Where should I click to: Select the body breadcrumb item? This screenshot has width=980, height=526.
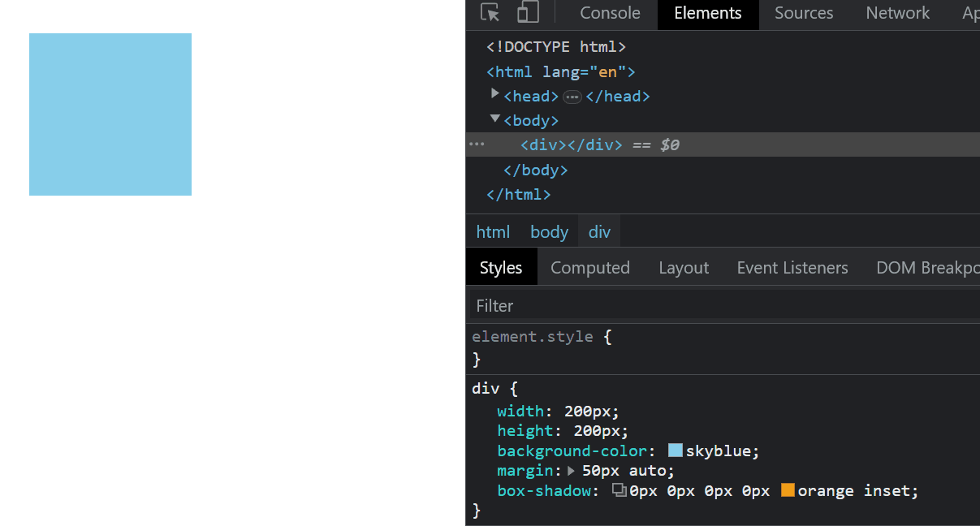click(x=549, y=231)
